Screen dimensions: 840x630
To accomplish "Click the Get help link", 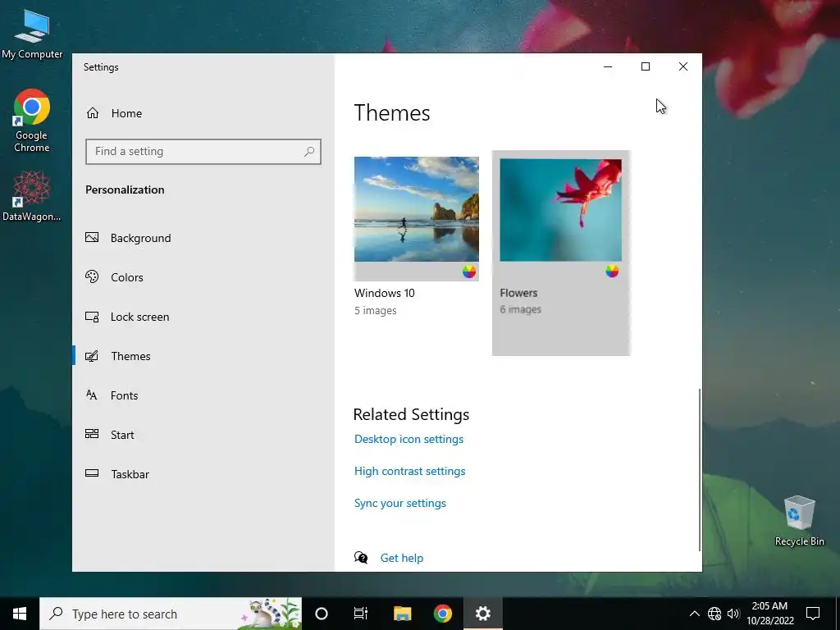I will tap(402, 558).
